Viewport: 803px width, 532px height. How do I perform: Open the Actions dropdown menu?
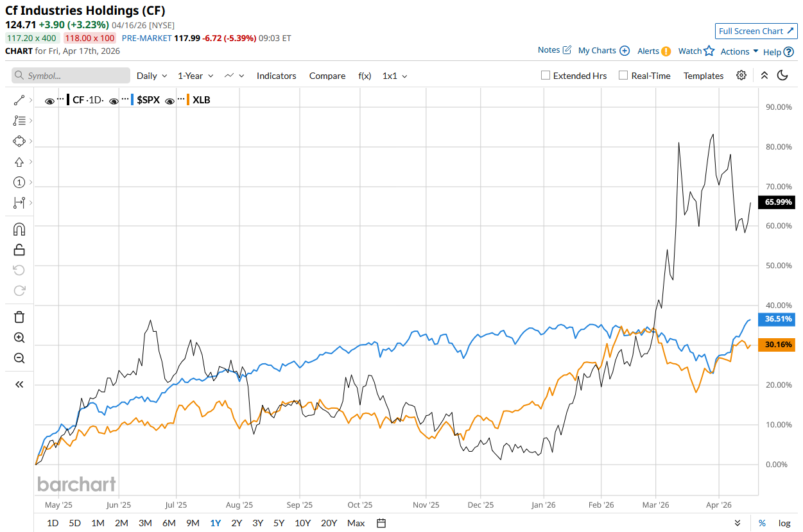[739, 51]
